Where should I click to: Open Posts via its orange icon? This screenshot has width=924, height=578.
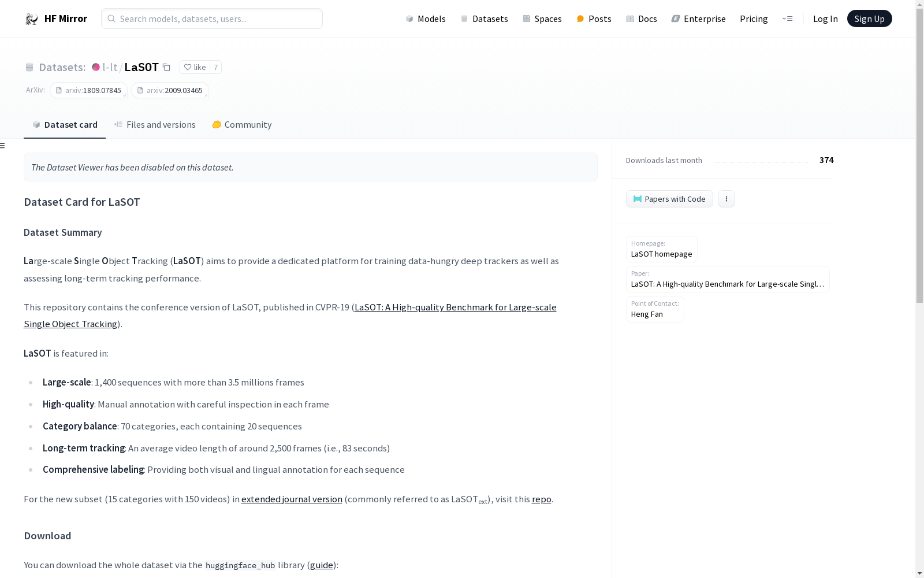(x=580, y=19)
